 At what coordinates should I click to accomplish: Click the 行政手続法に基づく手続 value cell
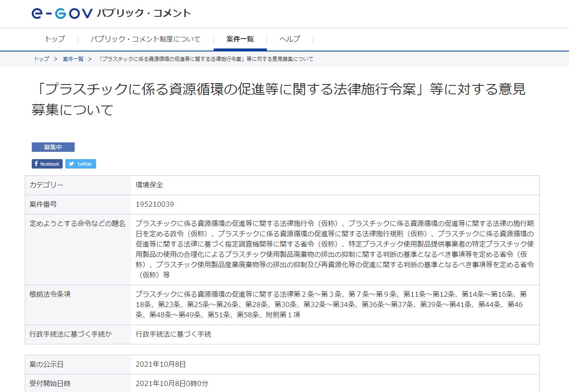[x=173, y=335]
